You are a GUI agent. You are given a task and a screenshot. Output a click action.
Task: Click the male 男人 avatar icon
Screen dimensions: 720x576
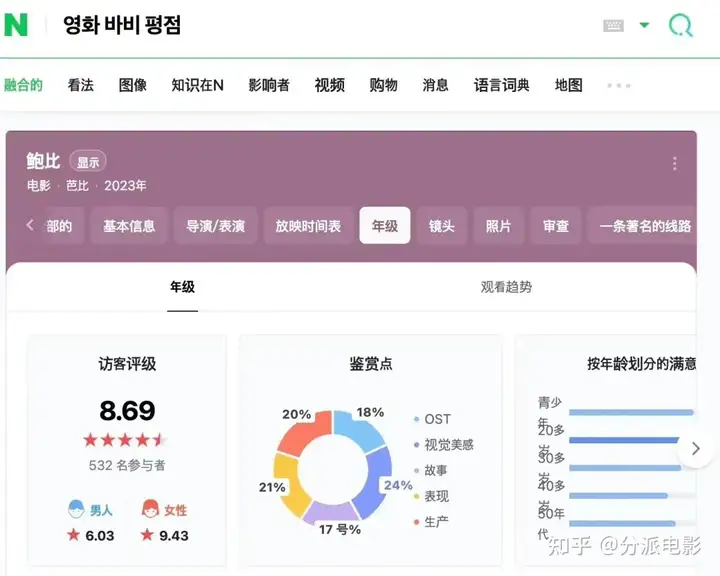[x=76, y=509]
